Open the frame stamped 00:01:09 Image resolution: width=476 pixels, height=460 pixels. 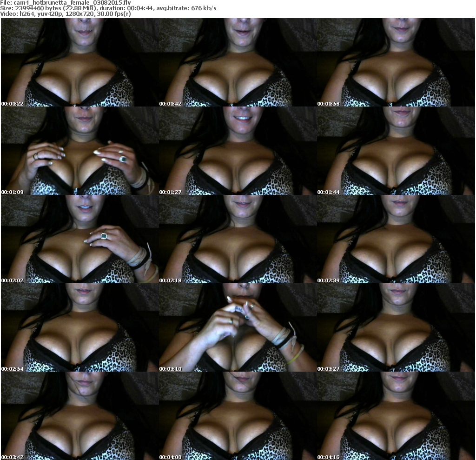[x=80, y=151]
